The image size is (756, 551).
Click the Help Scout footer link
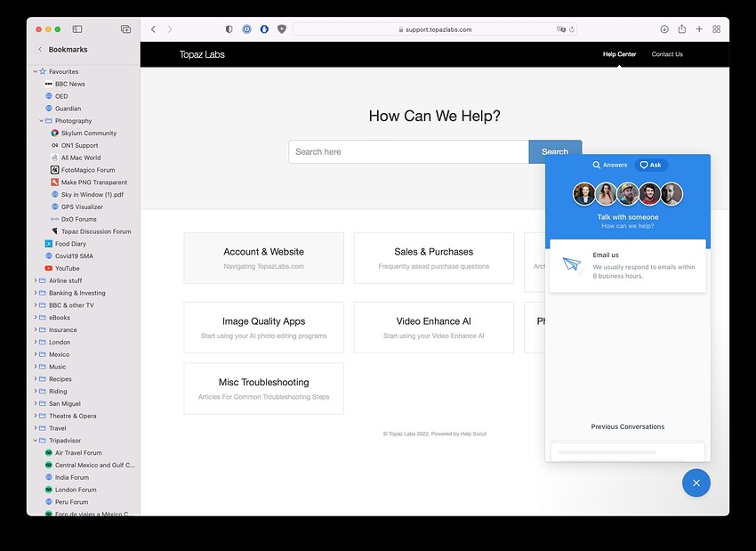point(473,434)
